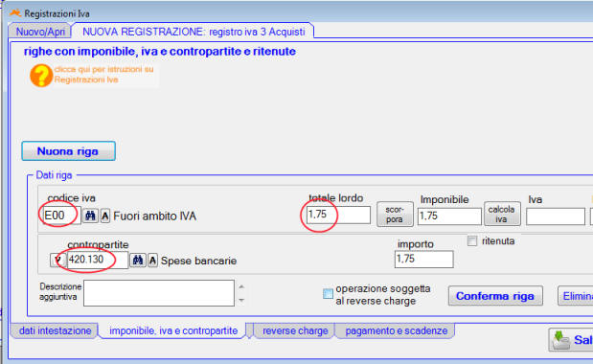Screen dimensions: 593x364
Task: Go to the reverse charge tab
Action: tap(295, 330)
